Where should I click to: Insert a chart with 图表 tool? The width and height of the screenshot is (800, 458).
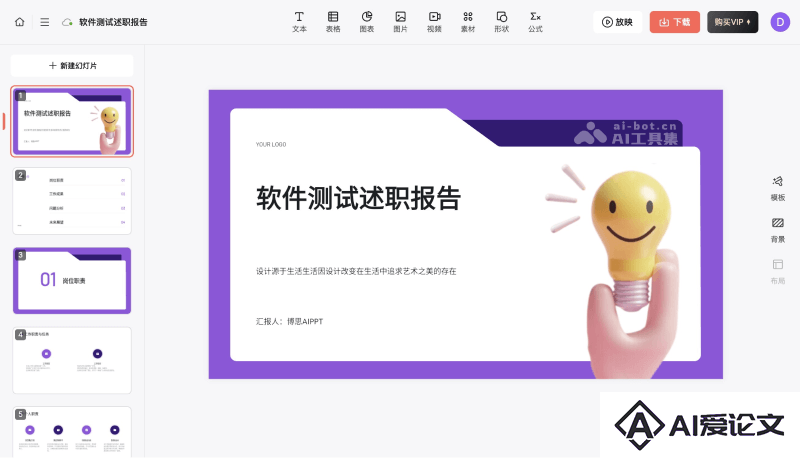click(367, 22)
